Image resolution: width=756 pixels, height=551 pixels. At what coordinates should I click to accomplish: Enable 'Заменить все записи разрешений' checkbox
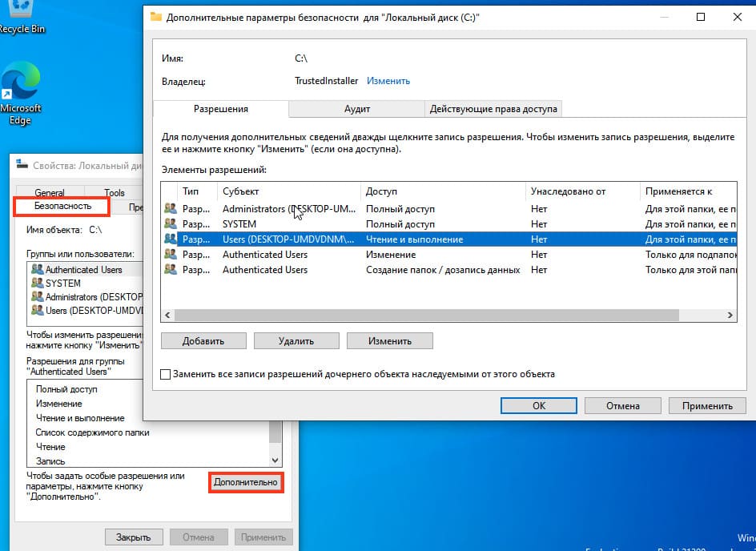(166, 374)
